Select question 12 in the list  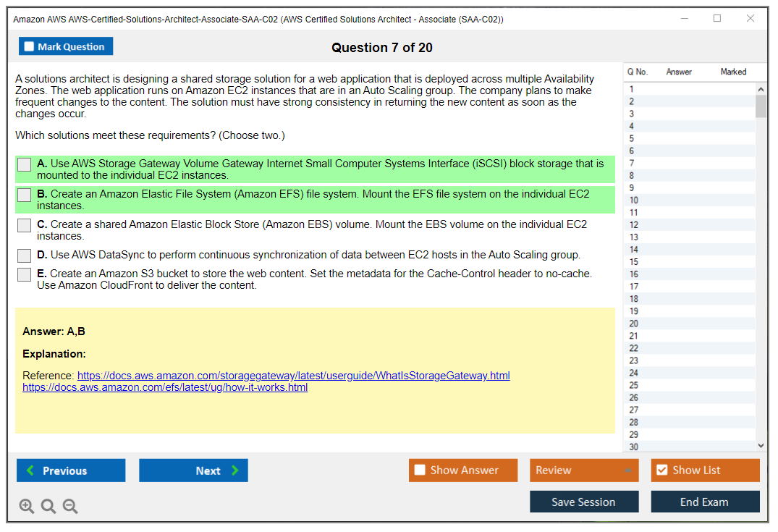tap(634, 225)
